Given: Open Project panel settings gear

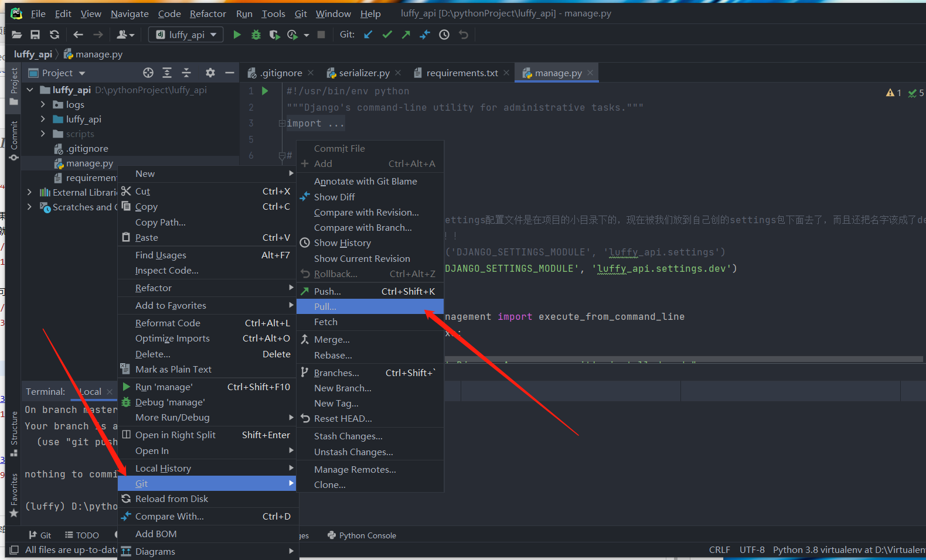Looking at the screenshot, I should [210, 73].
